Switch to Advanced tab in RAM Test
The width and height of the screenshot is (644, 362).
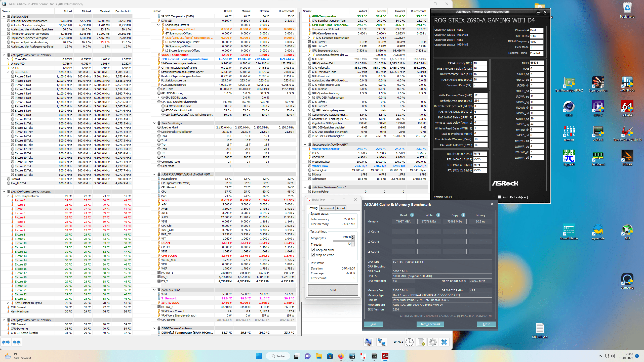point(327,208)
